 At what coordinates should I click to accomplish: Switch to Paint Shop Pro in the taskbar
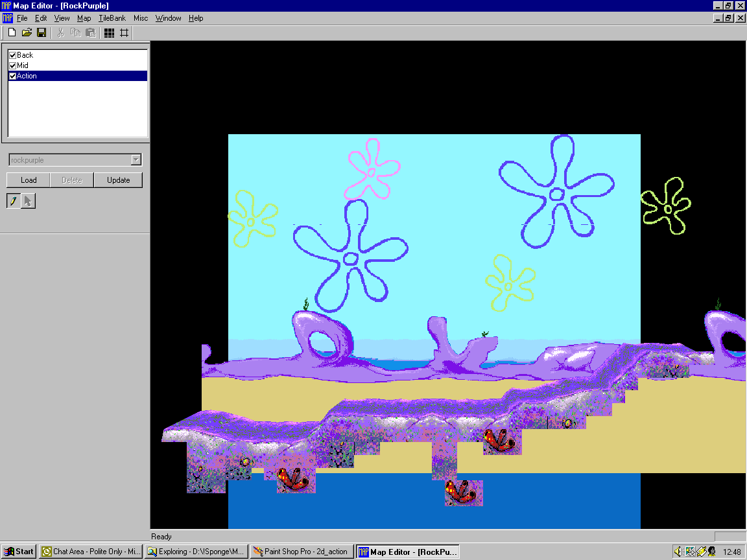point(302,552)
